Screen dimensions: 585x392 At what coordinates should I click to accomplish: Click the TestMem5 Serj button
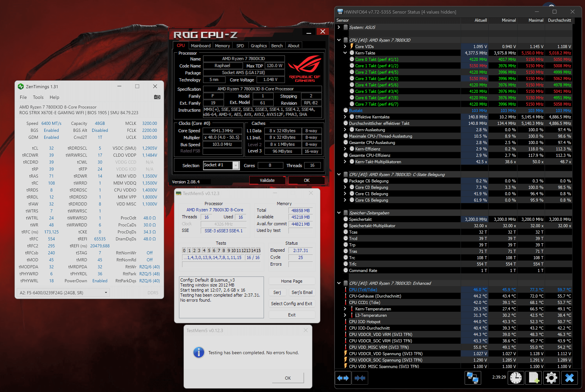click(x=277, y=292)
